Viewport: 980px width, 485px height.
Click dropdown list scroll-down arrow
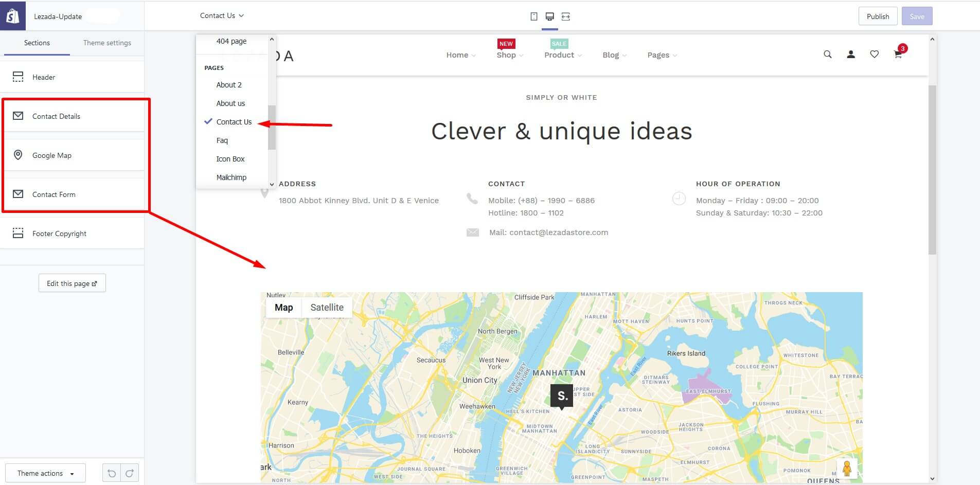272,184
